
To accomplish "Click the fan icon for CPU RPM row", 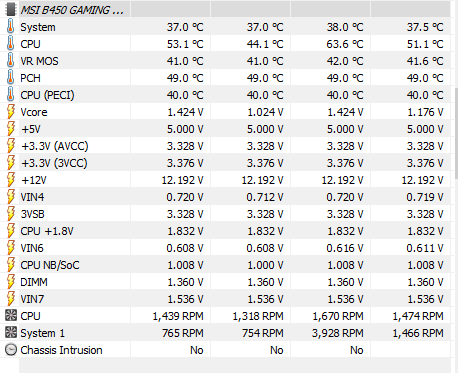I will point(11,315).
